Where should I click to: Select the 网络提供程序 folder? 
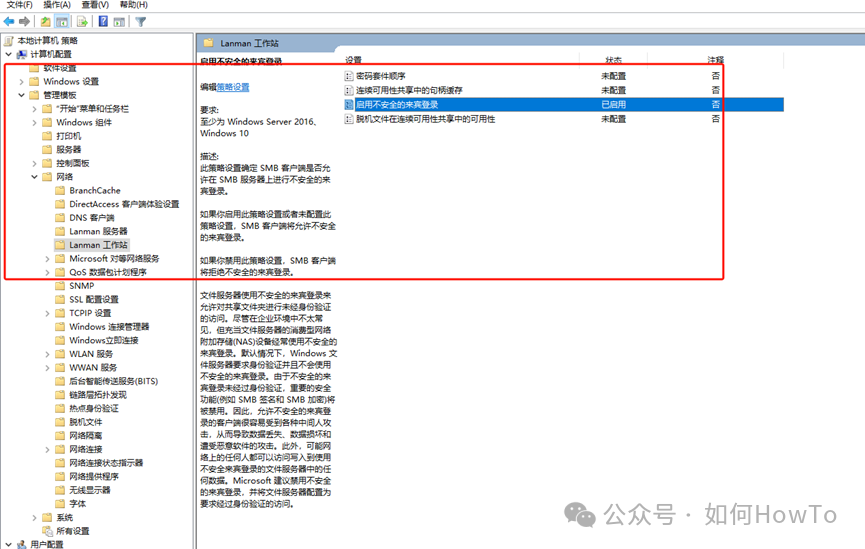pos(94,477)
